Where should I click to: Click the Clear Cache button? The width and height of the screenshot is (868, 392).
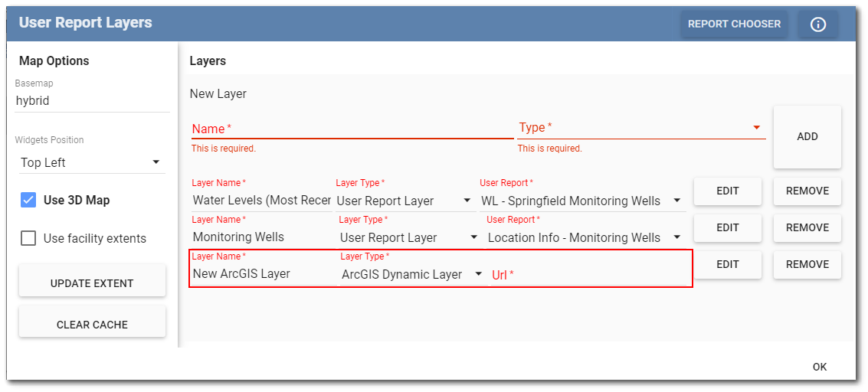coord(92,325)
